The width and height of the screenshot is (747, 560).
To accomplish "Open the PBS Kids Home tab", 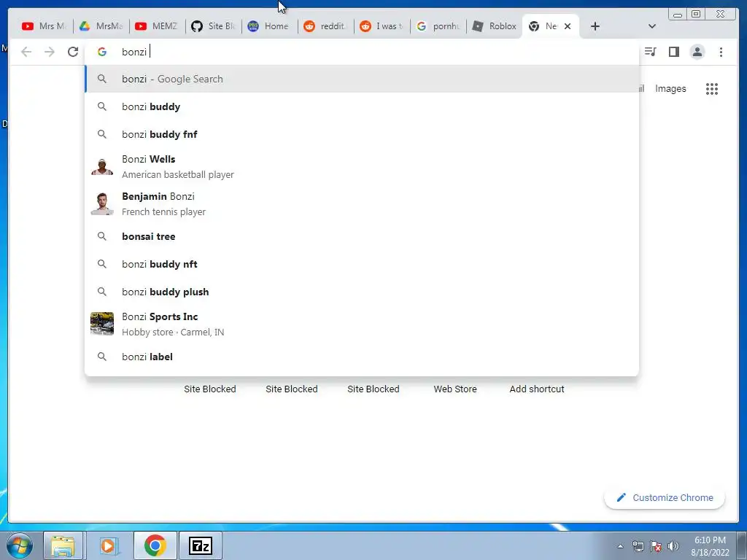I will tap(269, 26).
